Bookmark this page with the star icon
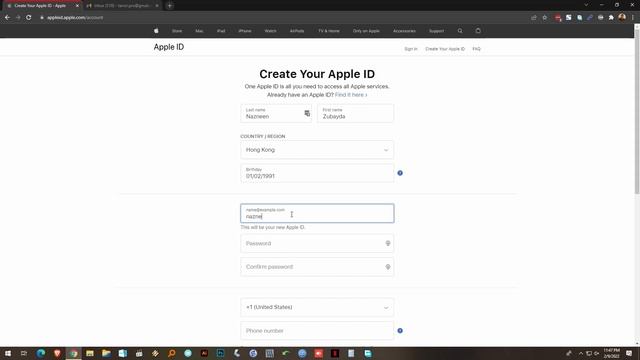640x360 pixels. tap(544, 18)
